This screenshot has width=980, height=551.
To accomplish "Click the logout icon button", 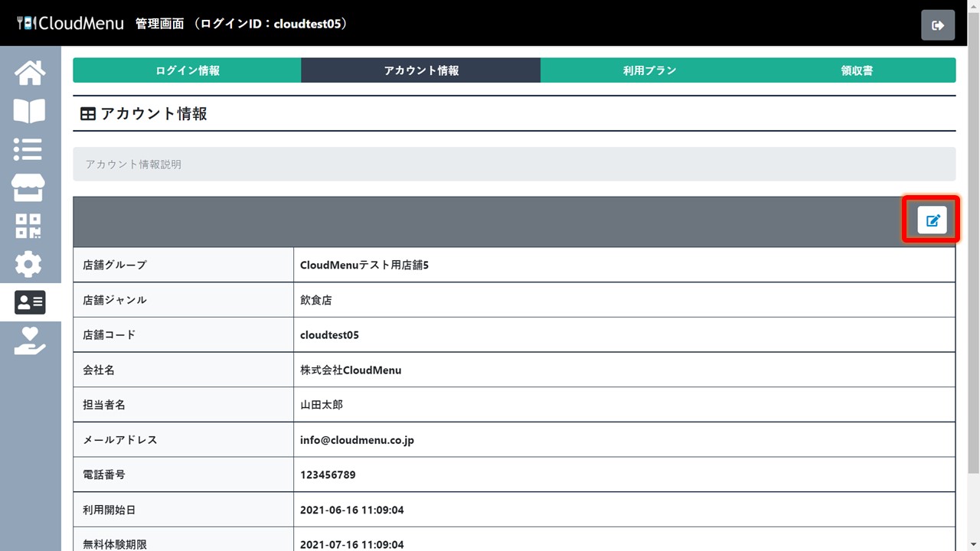I will click(x=938, y=25).
